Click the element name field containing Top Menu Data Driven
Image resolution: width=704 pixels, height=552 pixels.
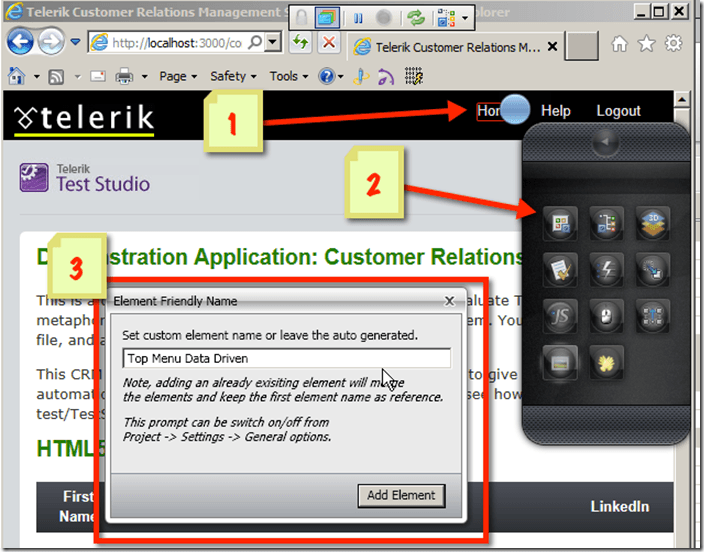click(286, 358)
